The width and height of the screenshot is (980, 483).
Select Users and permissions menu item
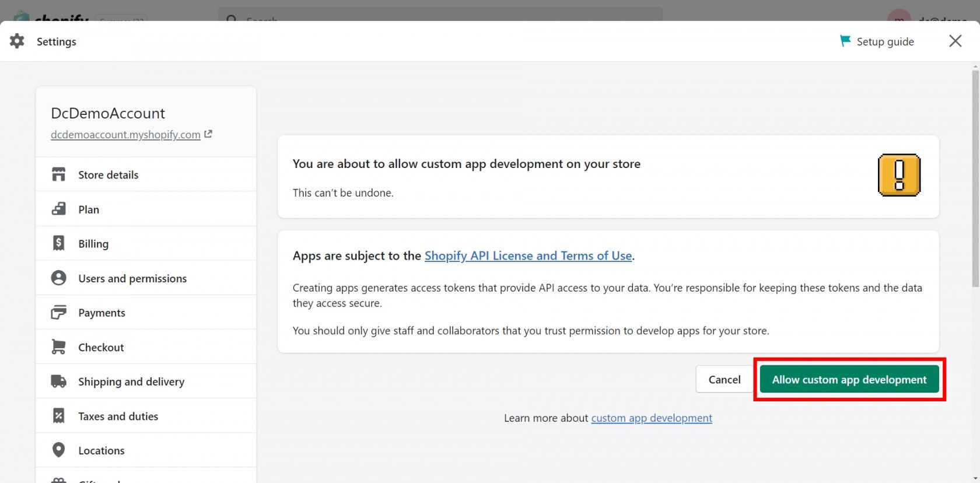pos(132,278)
